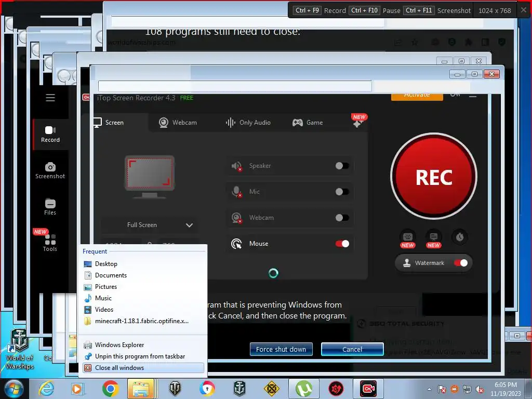This screenshot has height=399, width=532.
Task: Click the 1024 x 768 resolution label
Action: (495, 10)
